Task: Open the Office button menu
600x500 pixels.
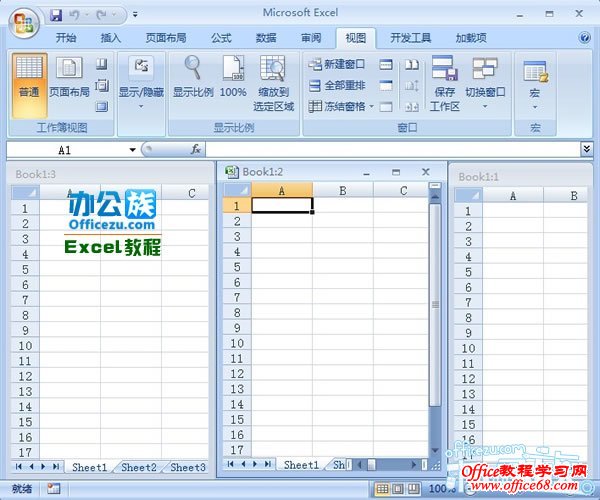Action: coord(24,23)
